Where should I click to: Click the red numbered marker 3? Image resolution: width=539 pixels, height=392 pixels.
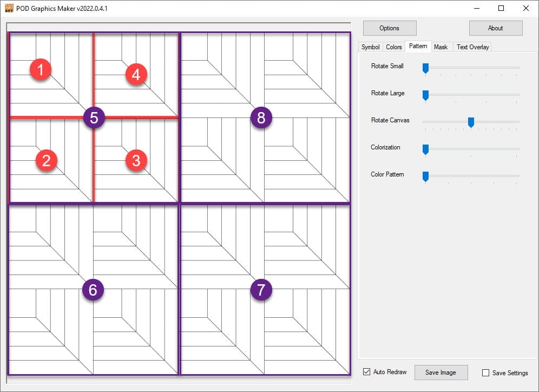tap(136, 160)
